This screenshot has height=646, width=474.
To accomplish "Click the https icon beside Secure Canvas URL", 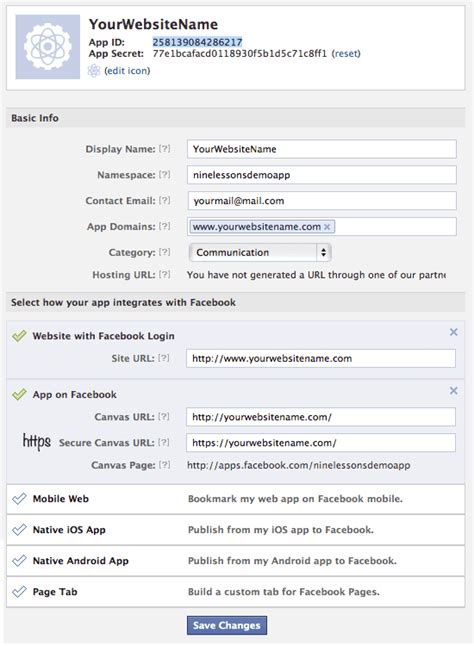I will tap(37, 442).
